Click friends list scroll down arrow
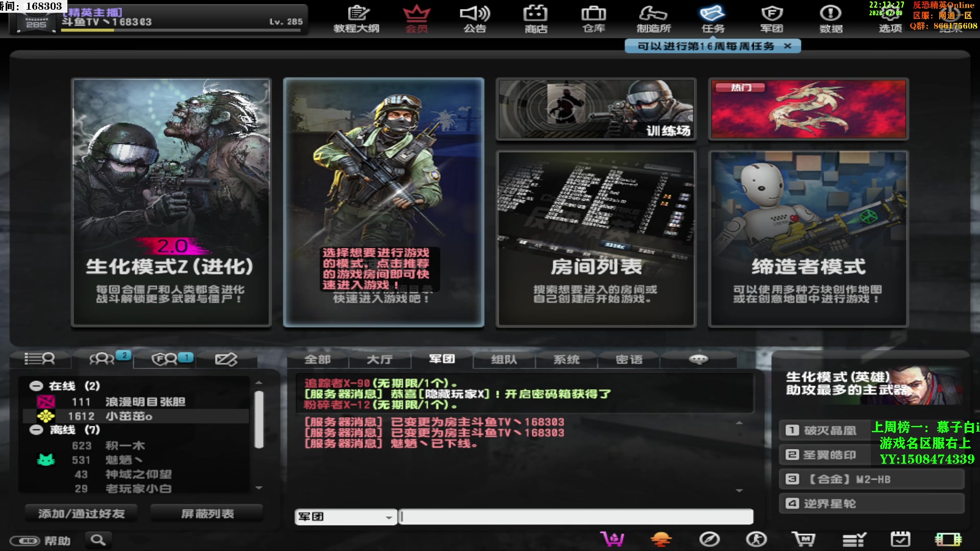980x551 pixels. [259, 488]
